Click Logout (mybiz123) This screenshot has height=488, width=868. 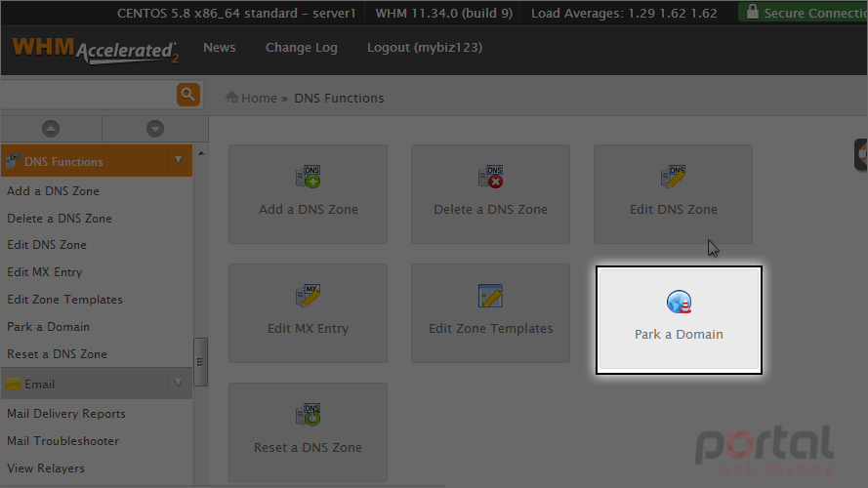[425, 48]
